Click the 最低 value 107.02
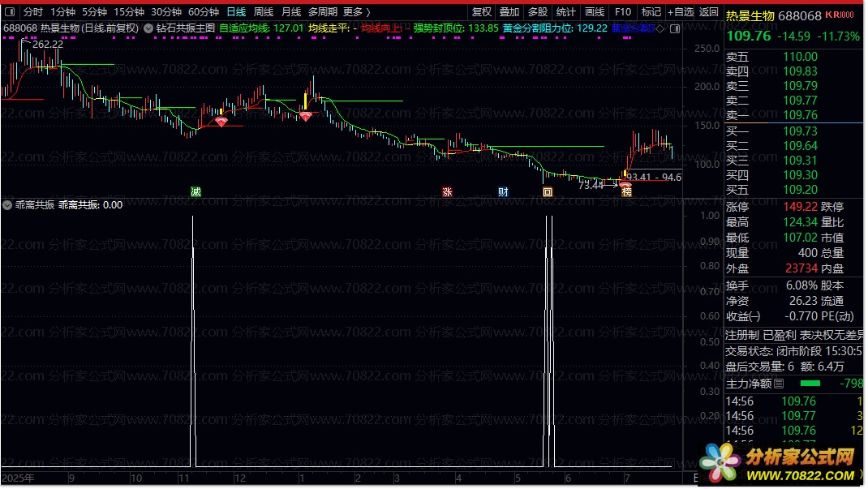Image resolution: width=868 pixels, height=489 pixels. pos(800,238)
